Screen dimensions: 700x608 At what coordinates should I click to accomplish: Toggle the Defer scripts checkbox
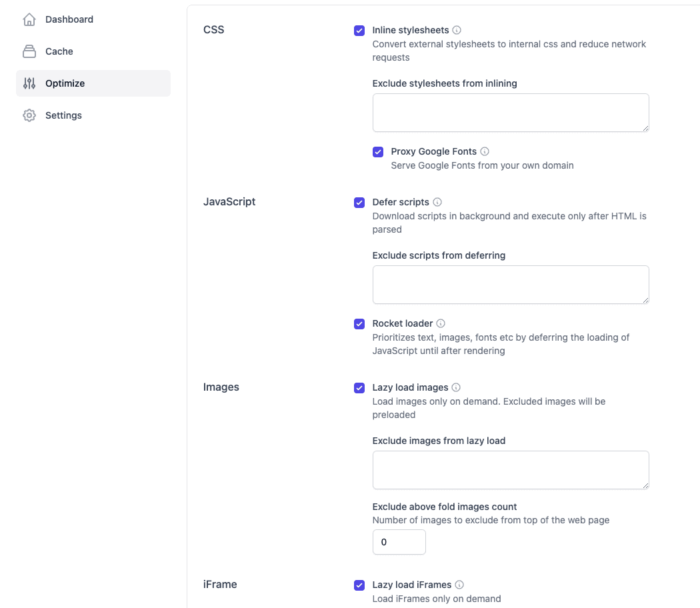click(x=359, y=202)
